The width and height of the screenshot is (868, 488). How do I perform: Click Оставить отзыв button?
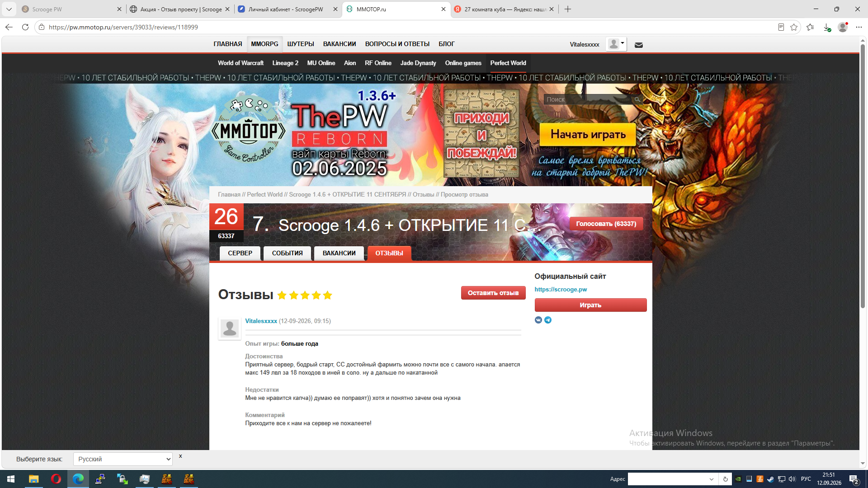coord(493,293)
